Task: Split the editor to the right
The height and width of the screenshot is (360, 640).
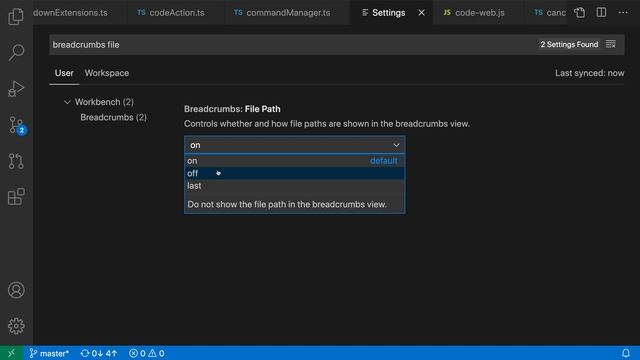Action: [x=601, y=13]
